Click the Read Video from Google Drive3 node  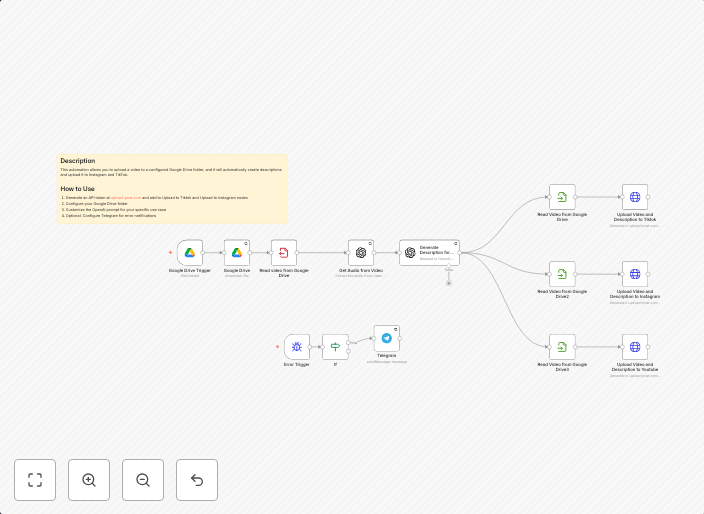click(562, 347)
